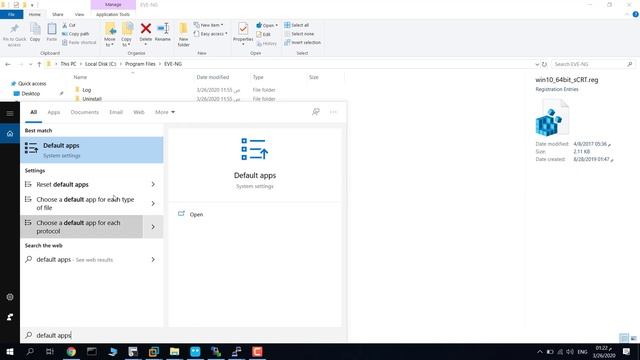640x360 pixels.
Task: Expand address bar history dropdown
Action: (537, 64)
